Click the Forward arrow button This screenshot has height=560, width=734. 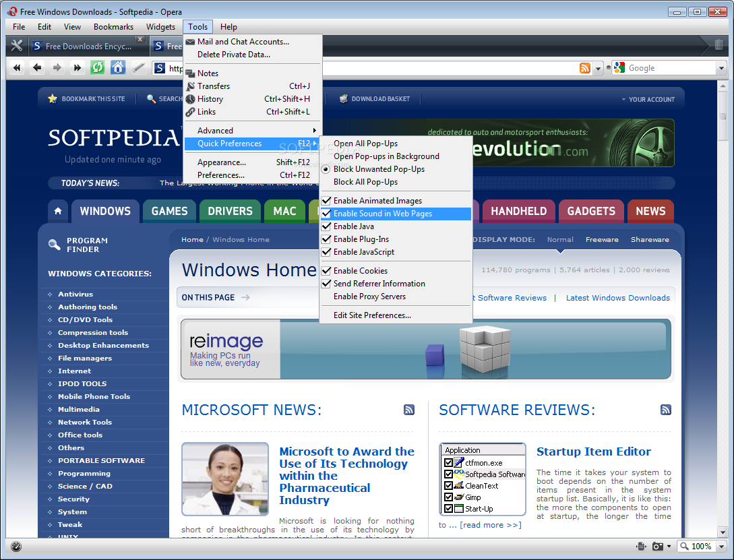57,68
